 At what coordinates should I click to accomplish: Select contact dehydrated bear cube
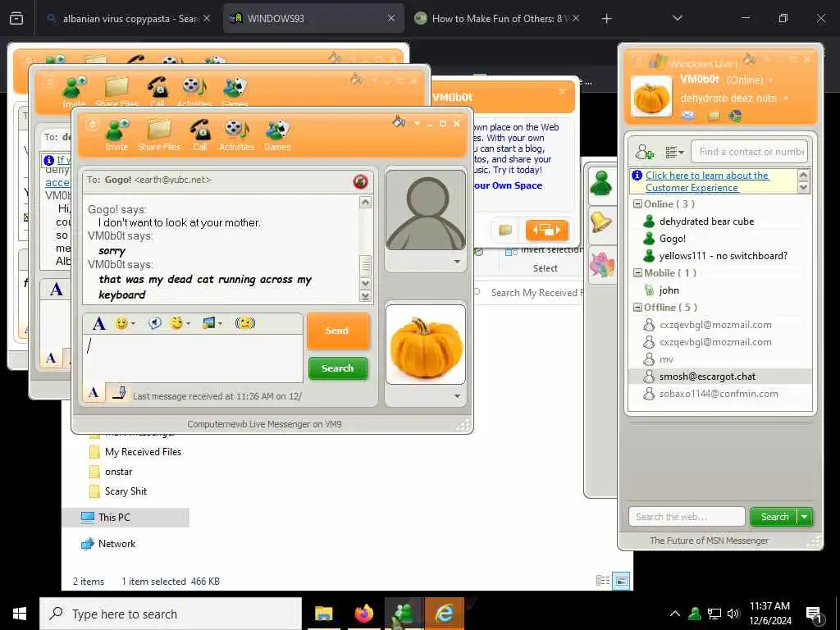coord(706,221)
